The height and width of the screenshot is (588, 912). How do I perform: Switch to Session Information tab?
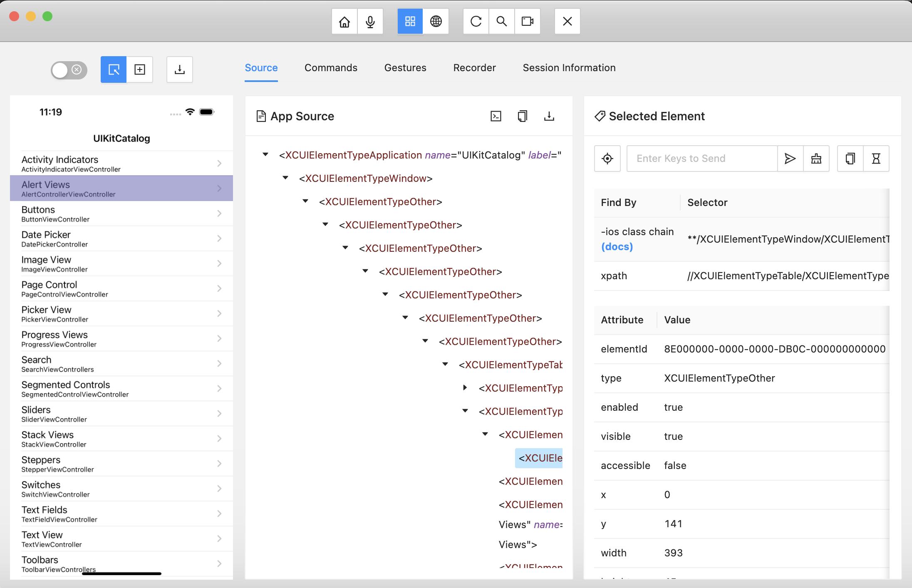pyautogui.click(x=569, y=68)
